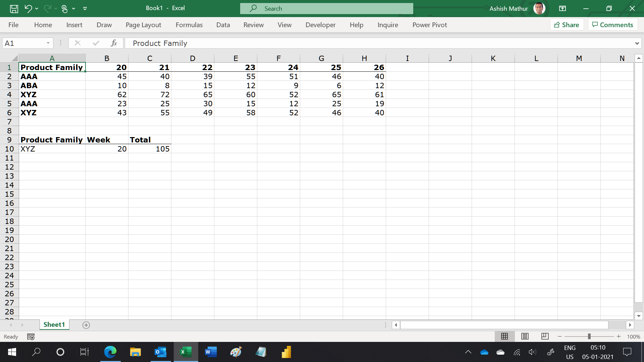Click the Sheet1 tab

coord(54,325)
